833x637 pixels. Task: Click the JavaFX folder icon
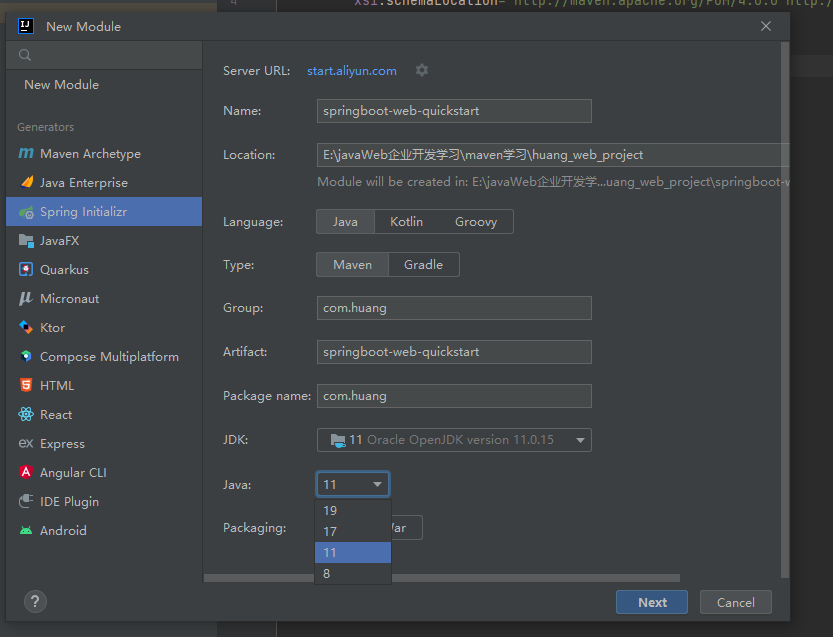[26, 241]
